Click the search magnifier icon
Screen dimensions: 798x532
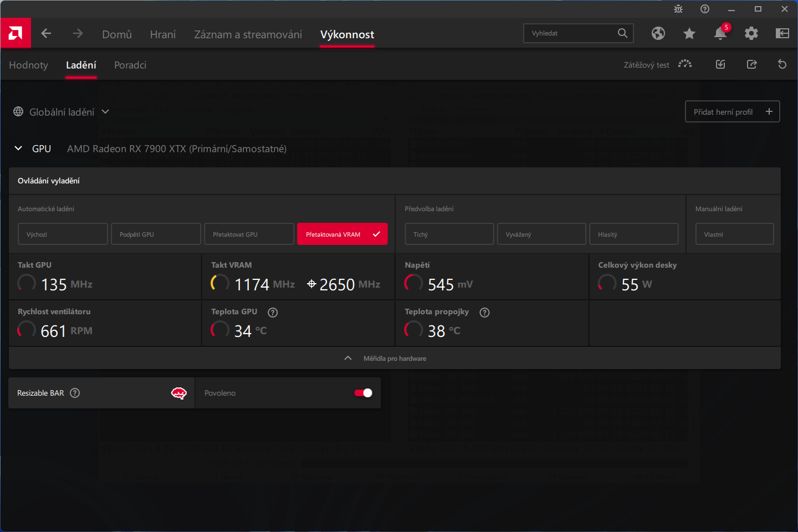(622, 33)
